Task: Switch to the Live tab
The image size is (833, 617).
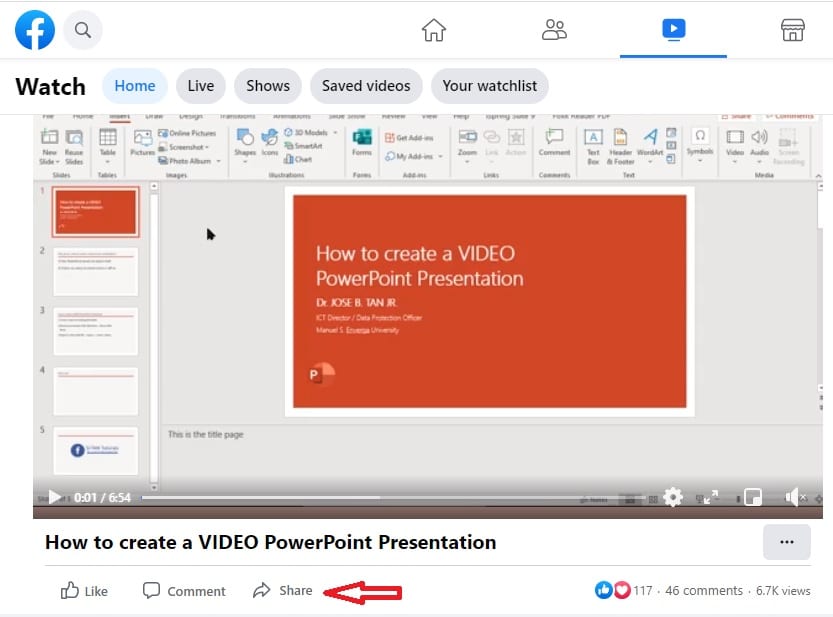Action: click(x=201, y=86)
